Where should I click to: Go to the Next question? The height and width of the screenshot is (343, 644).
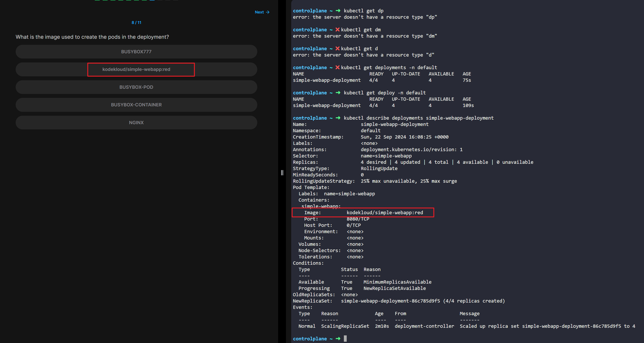tap(262, 12)
